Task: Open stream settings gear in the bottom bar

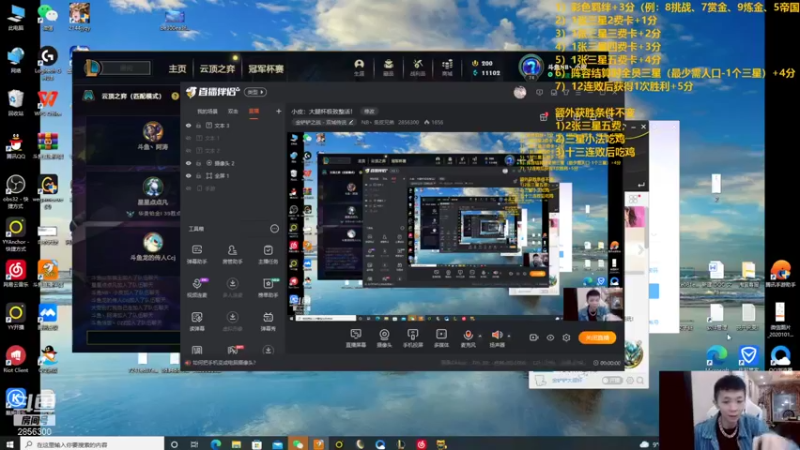Action: (566, 338)
